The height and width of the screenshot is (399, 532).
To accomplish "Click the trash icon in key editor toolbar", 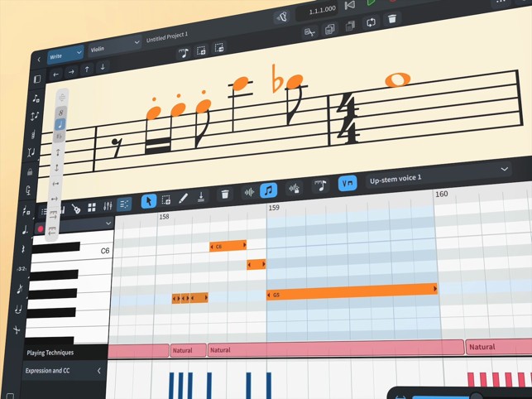I will point(225,195).
